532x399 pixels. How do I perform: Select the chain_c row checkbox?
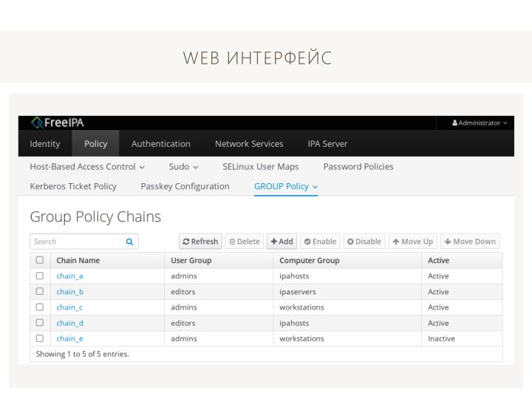click(x=40, y=307)
